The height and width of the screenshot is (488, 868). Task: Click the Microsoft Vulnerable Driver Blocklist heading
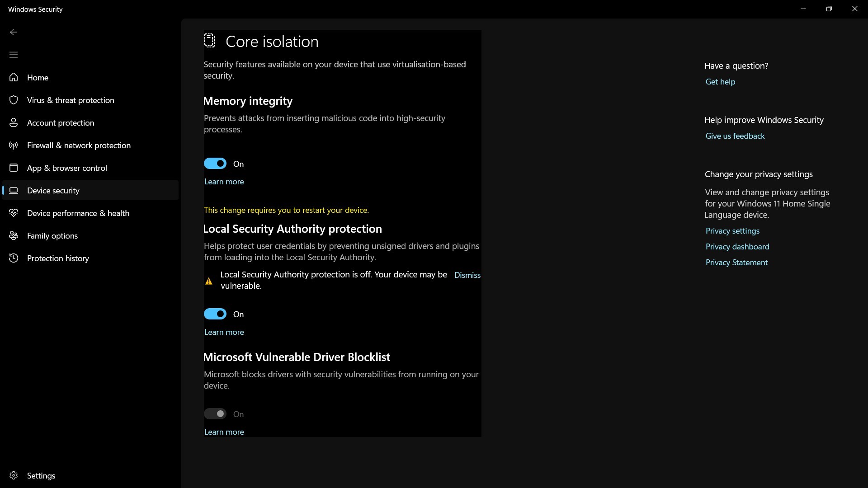pyautogui.click(x=297, y=357)
